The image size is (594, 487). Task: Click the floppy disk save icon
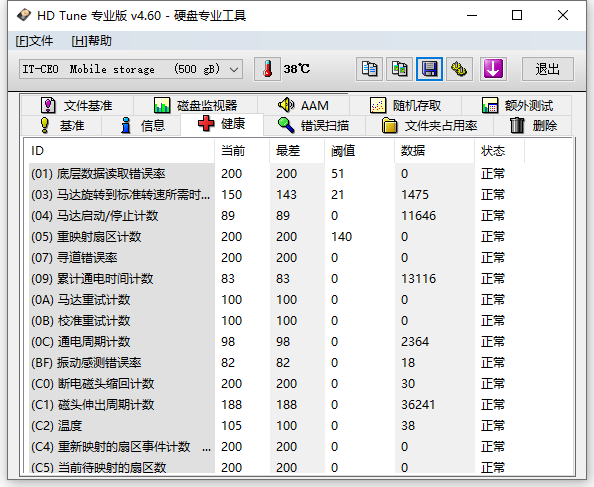tap(429, 69)
